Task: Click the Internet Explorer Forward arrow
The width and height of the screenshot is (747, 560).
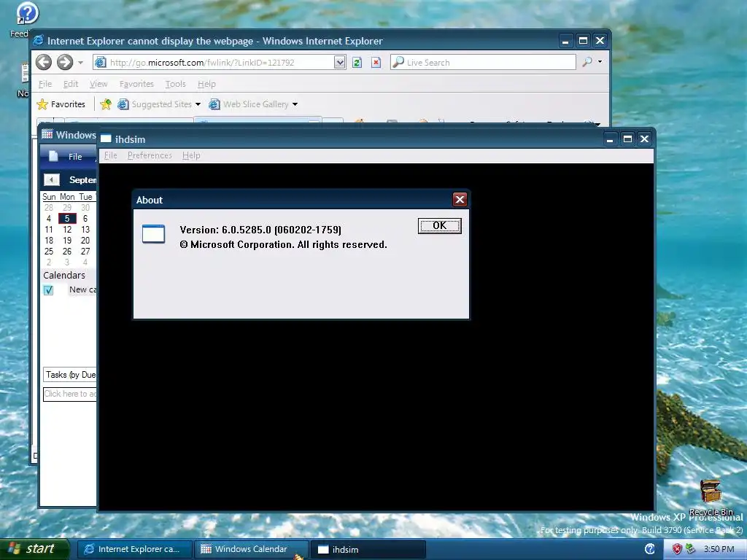Action: pos(65,62)
